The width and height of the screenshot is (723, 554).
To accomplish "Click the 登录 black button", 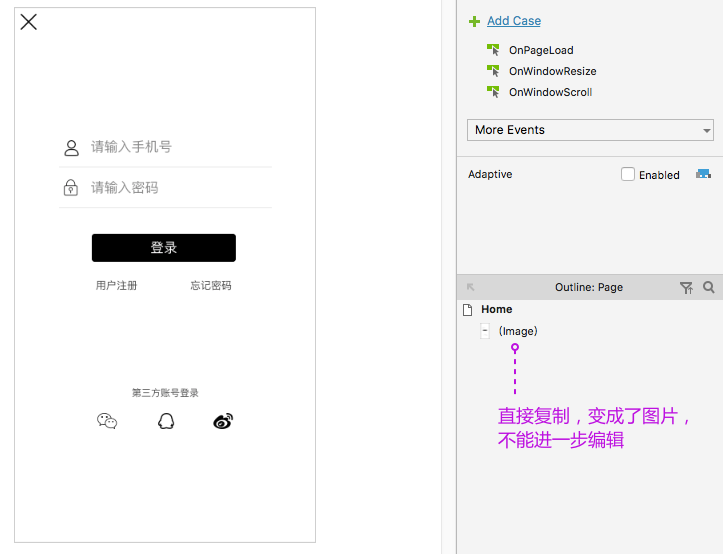I will [x=164, y=248].
